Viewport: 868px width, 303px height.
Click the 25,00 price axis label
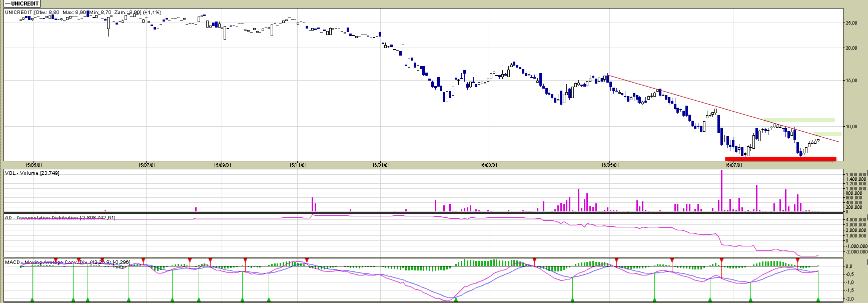[851, 23]
